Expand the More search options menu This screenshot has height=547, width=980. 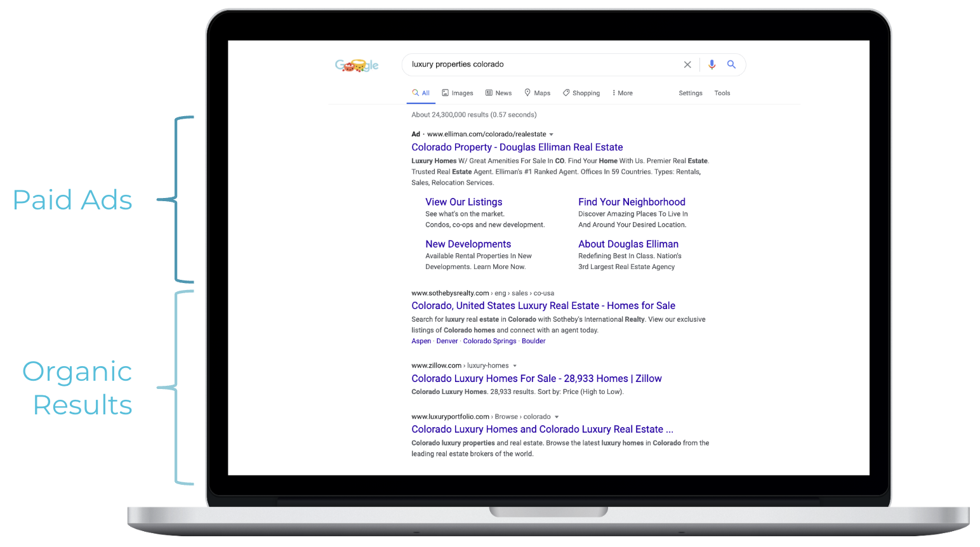623,93
